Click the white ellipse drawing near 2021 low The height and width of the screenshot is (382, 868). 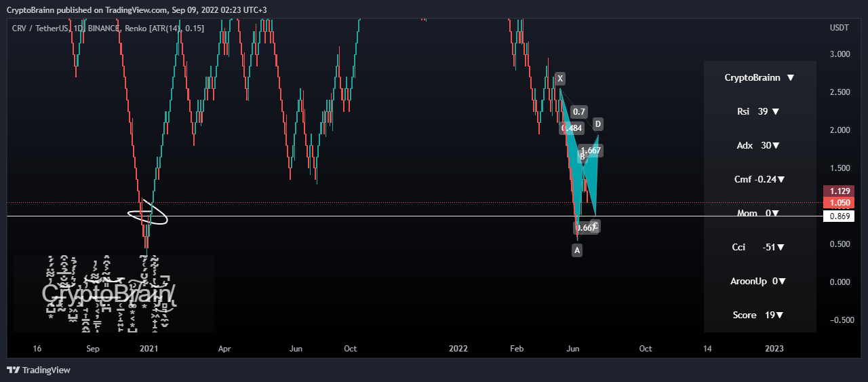148,213
